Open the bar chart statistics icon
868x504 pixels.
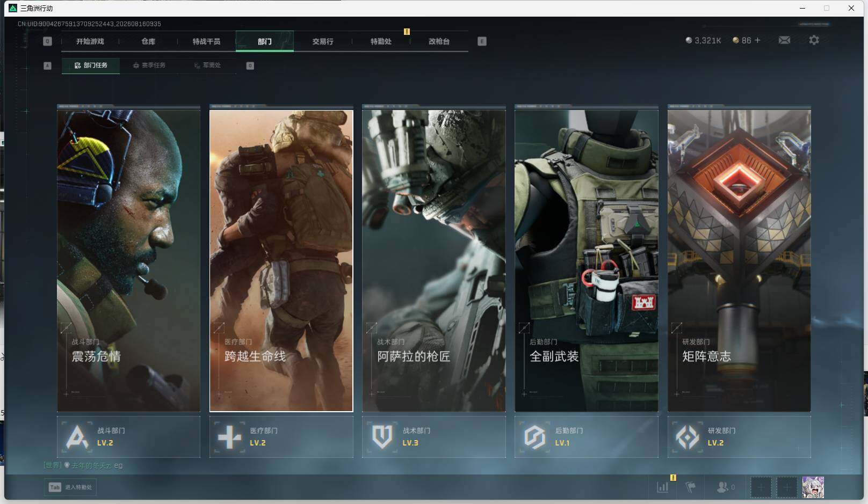[x=663, y=487]
